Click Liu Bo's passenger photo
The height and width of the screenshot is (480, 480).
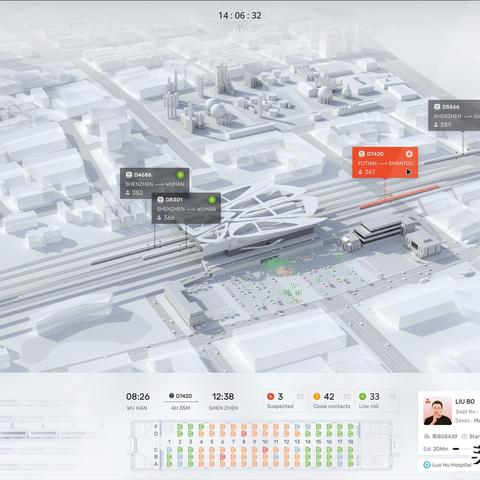click(x=438, y=411)
